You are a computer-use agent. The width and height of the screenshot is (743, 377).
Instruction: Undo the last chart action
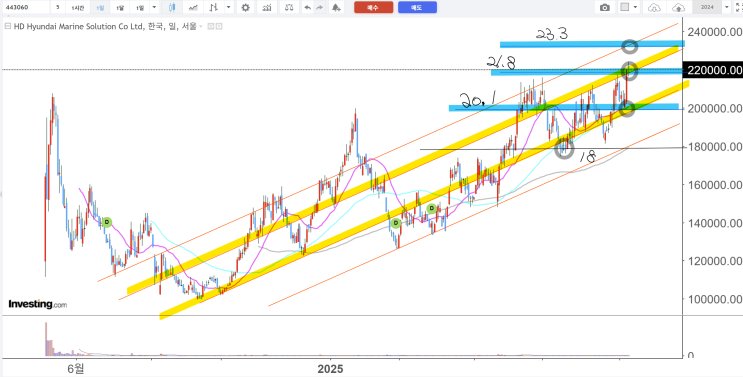(x=308, y=7)
